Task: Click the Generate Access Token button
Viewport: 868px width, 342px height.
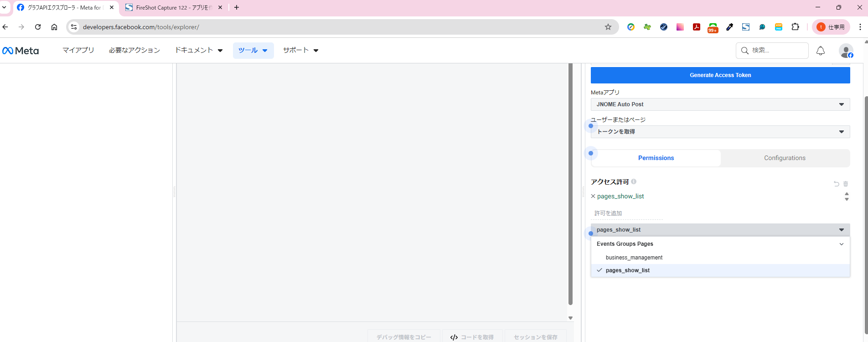Action: coord(720,75)
